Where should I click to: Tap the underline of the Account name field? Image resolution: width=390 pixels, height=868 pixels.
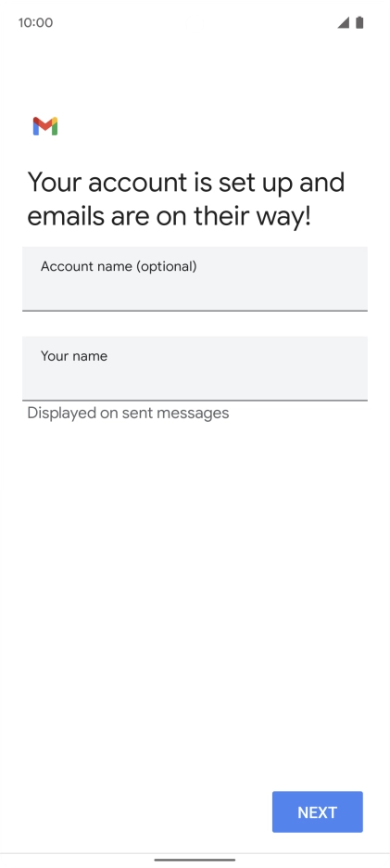click(195, 311)
